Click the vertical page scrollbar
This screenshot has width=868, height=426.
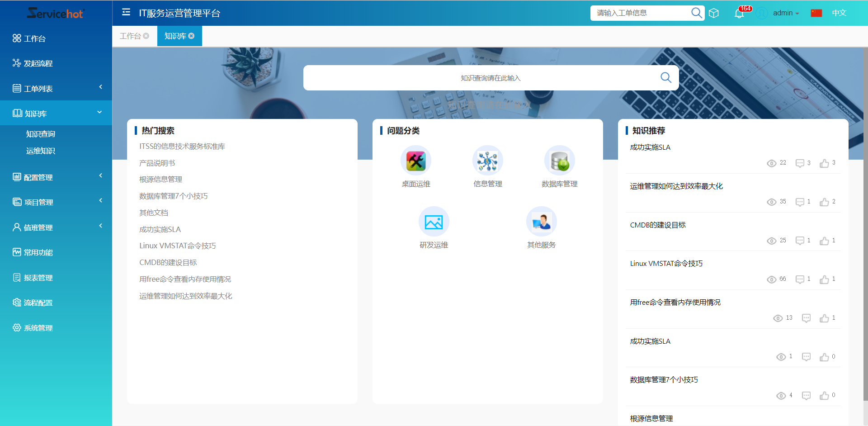point(865,226)
